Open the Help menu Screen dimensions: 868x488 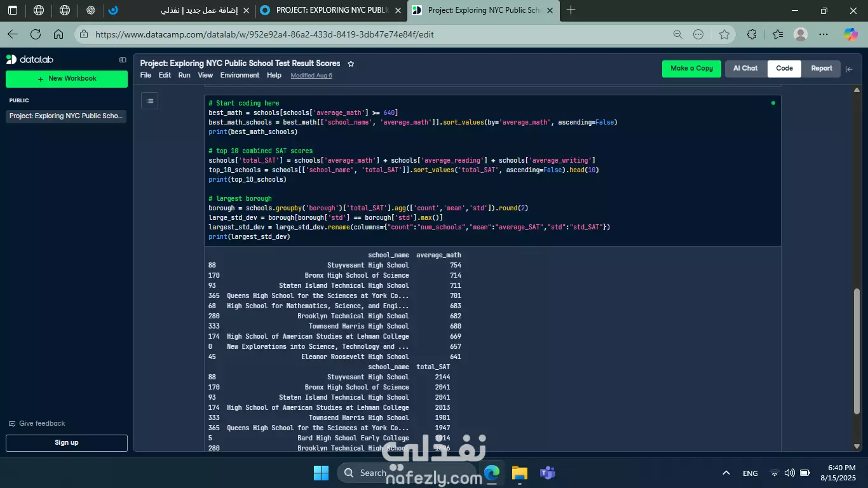pos(274,75)
